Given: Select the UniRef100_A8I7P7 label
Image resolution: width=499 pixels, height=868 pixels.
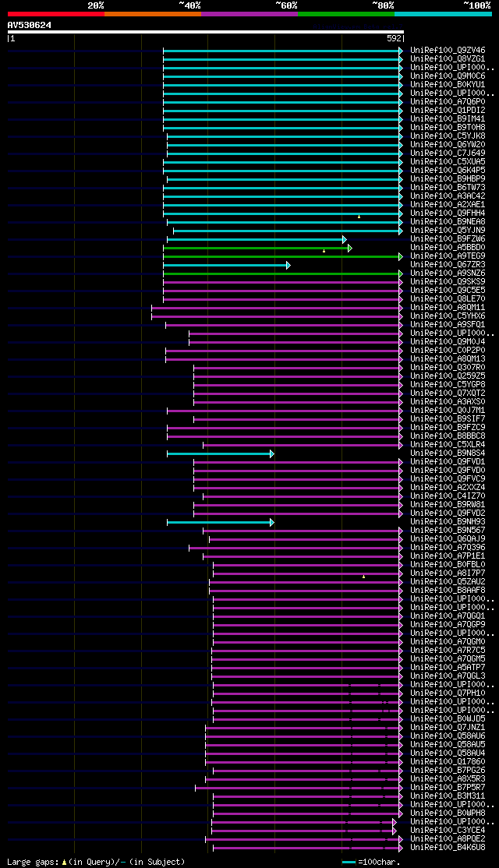Looking at the screenshot, I should pyautogui.click(x=448, y=573).
